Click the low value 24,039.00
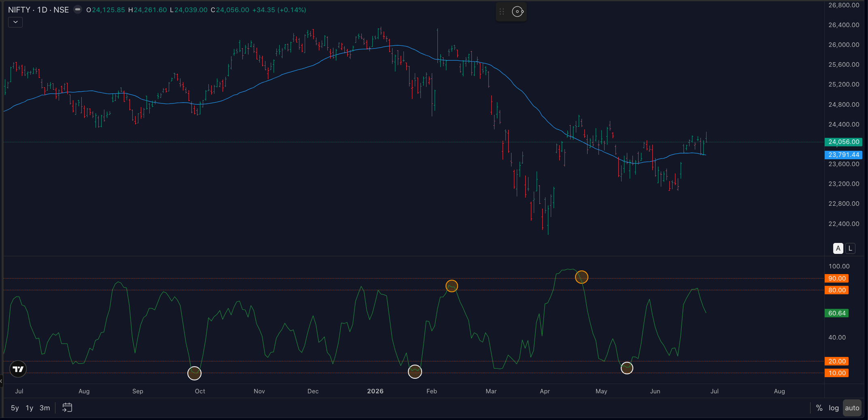The width and height of the screenshot is (868, 420). pyautogui.click(x=191, y=10)
